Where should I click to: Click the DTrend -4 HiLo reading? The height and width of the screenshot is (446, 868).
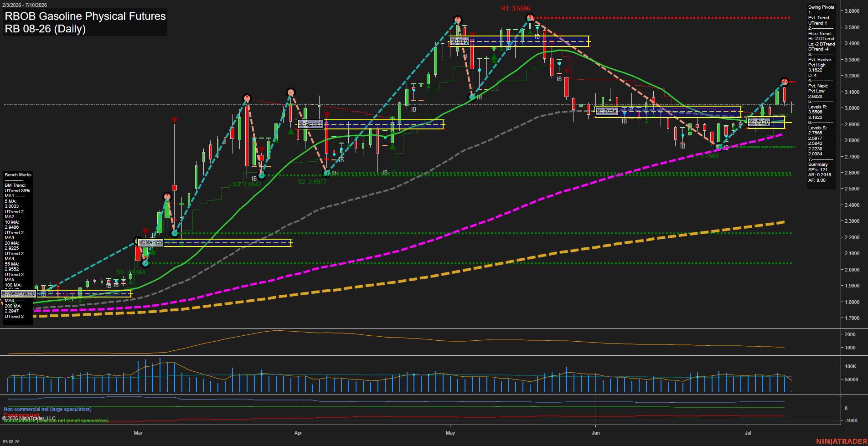[818, 49]
